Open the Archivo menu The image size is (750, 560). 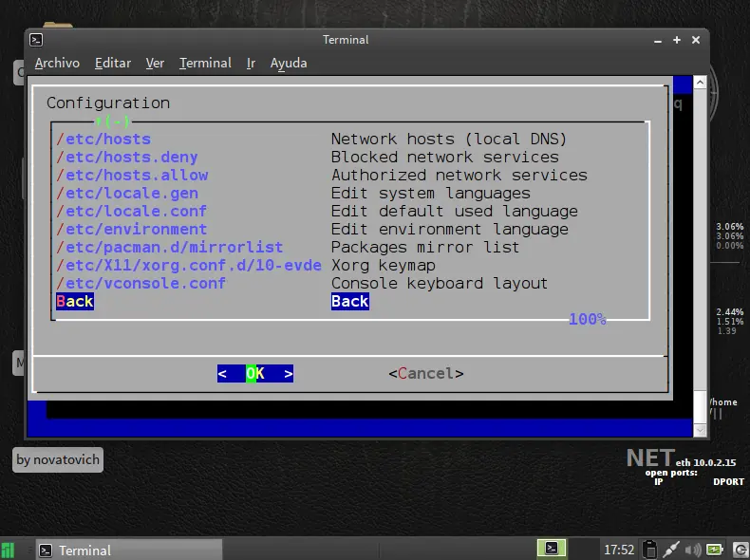(57, 64)
